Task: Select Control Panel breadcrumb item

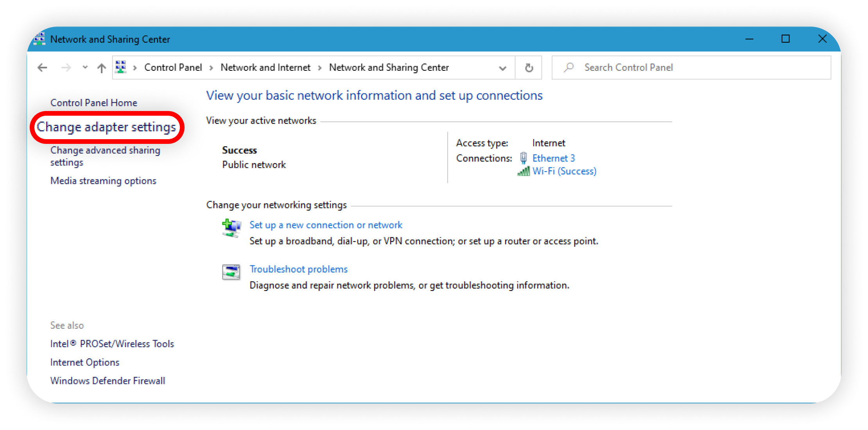Action: click(173, 68)
